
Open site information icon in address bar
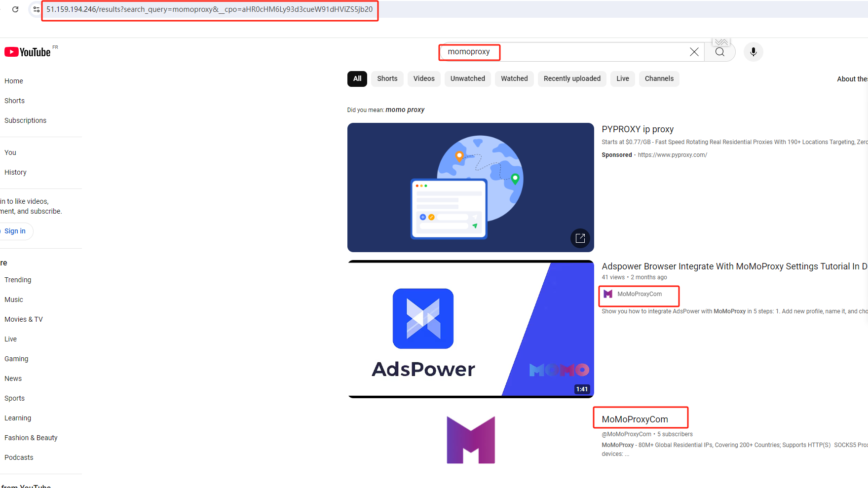coord(36,9)
